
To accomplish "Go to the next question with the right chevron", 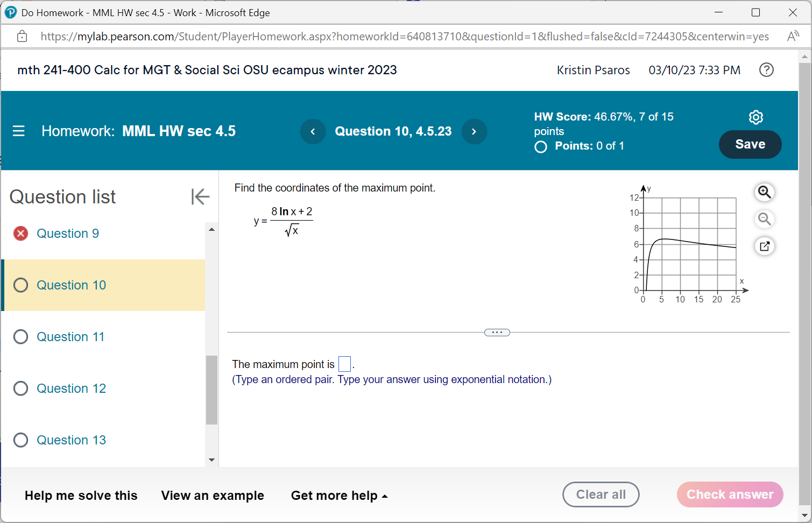I will point(474,131).
